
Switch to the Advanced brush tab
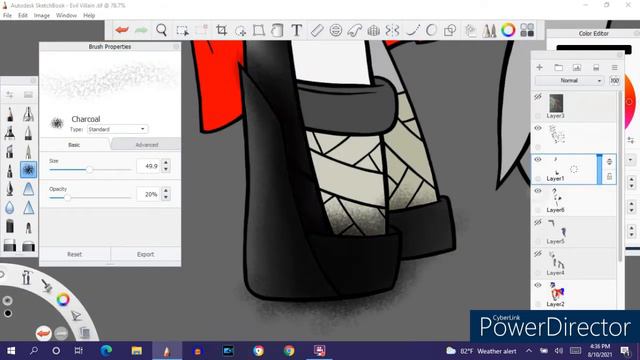146,144
